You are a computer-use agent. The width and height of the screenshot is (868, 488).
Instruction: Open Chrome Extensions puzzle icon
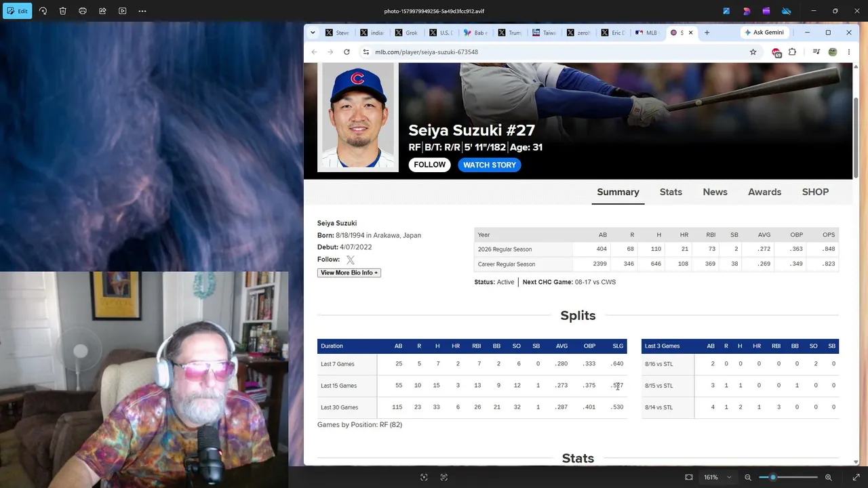pyautogui.click(x=792, y=52)
